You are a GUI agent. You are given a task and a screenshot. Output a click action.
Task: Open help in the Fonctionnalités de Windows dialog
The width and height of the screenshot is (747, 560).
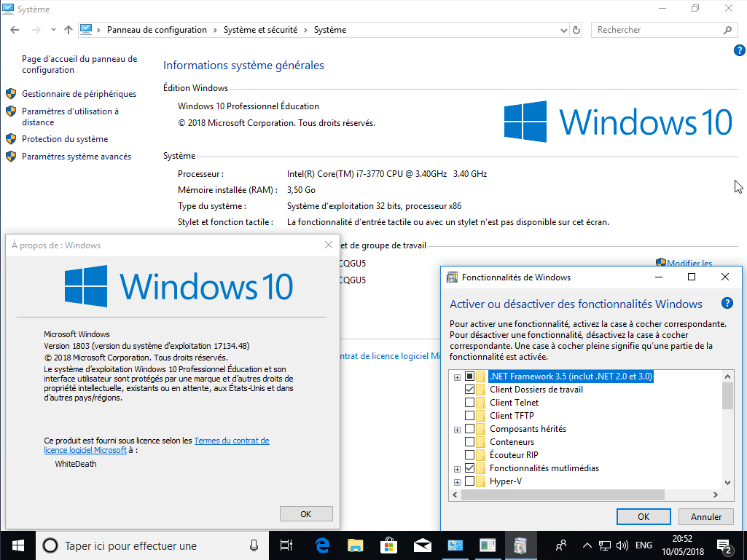click(x=727, y=304)
